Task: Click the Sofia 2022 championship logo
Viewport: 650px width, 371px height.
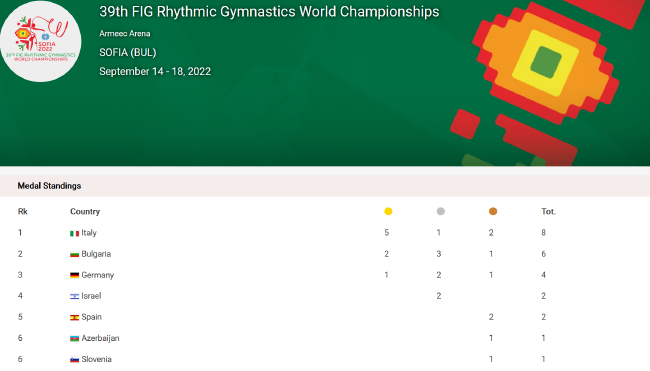Action: (40, 41)
